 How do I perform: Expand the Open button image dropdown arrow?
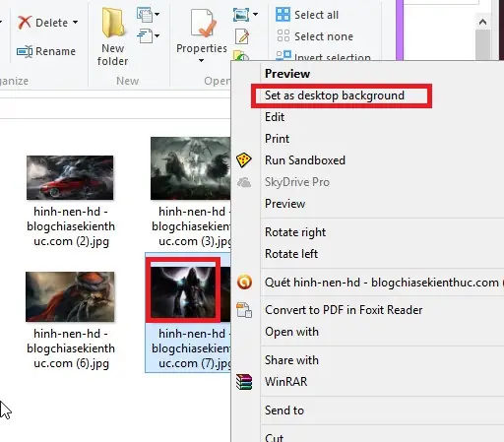[x=255, y=14]
